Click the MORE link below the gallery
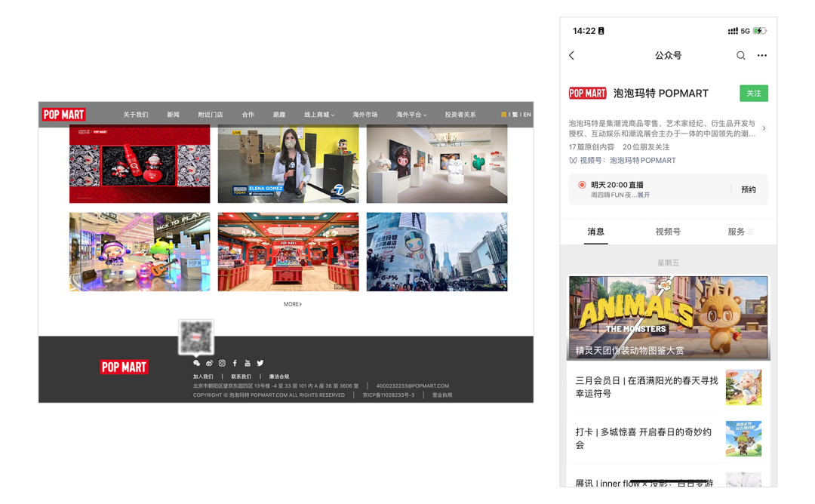Screen dimensions: 815x504 (293, 305)
